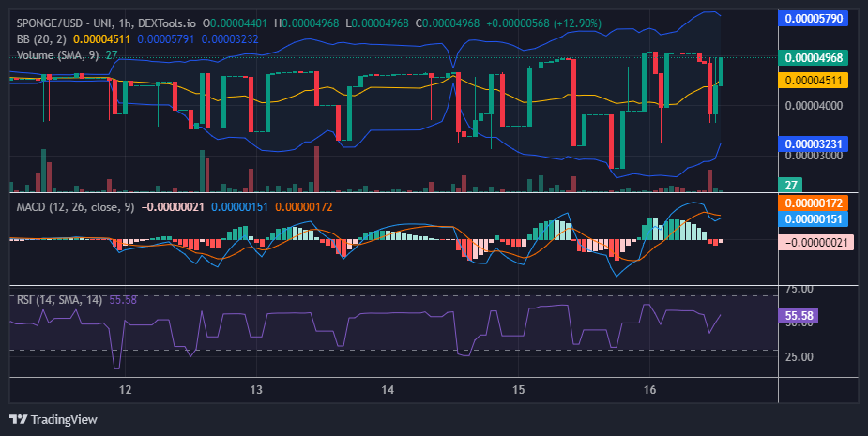
Task: Open the TradingView text link
Action: (x=64, y=419)
